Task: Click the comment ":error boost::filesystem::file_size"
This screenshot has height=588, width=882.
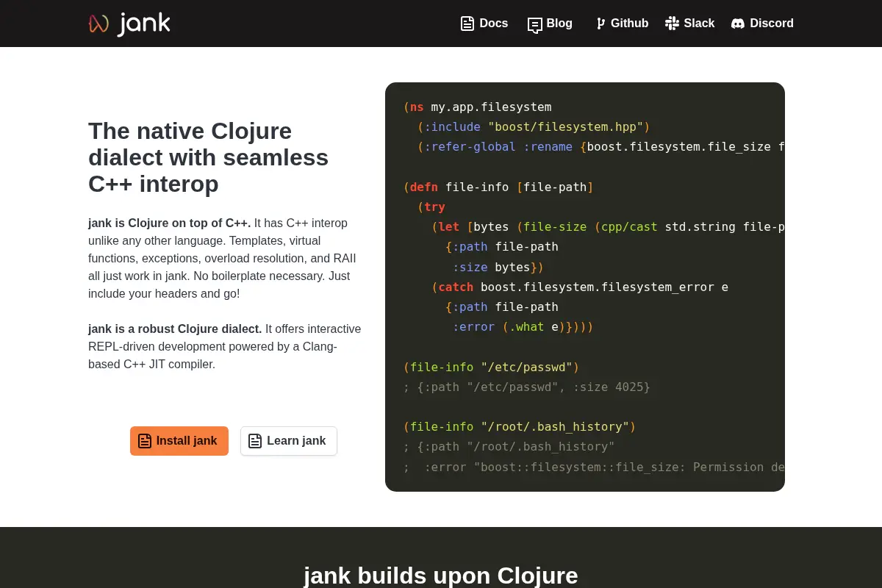Action: (593, 467)
